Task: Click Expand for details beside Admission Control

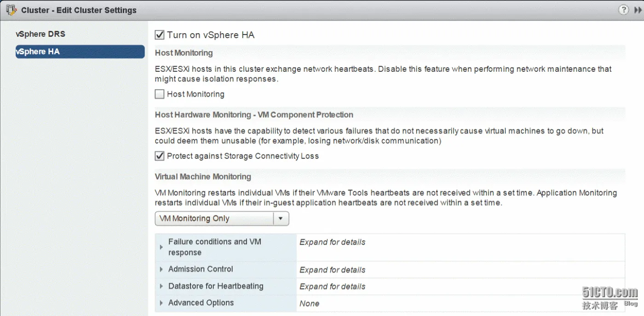Action: coord(332,270)
